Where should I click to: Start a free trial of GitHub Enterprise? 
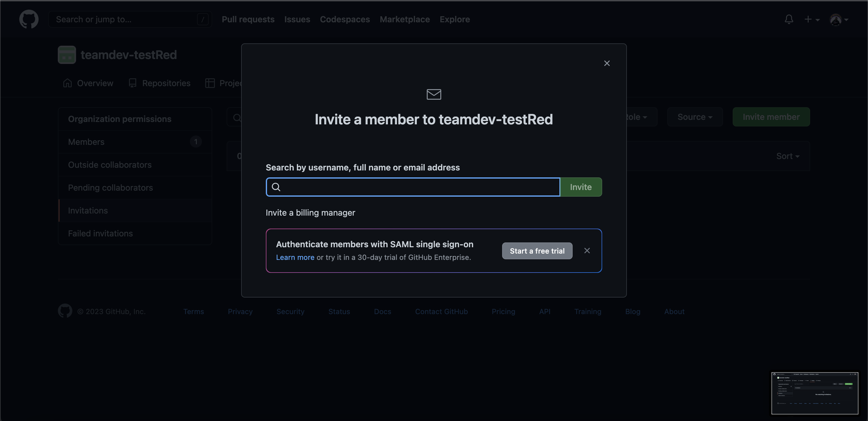(x=537, y=251)
